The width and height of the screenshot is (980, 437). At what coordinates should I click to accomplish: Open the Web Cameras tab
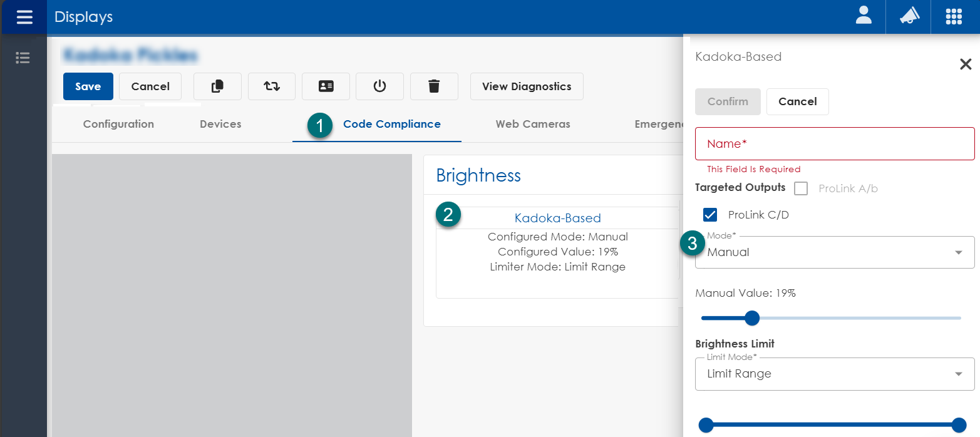[x=532, y=124]
